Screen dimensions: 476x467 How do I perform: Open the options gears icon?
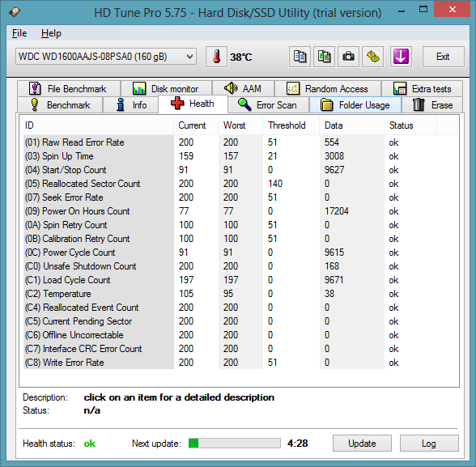coord(372,57)
